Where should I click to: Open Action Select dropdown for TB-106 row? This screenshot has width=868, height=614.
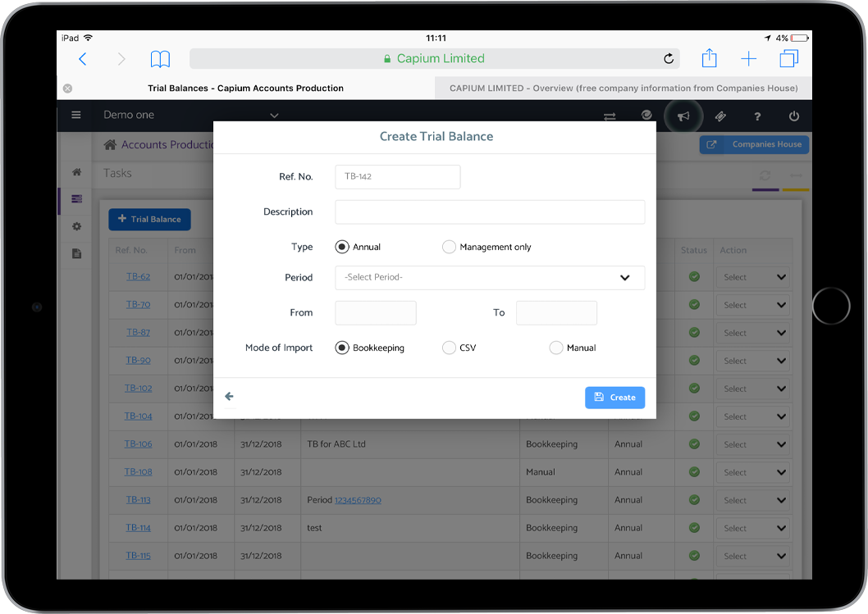(752, 444)
